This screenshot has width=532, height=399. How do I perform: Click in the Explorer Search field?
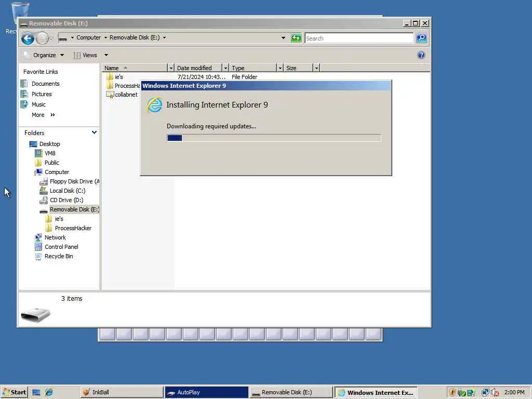click(359, 38)
